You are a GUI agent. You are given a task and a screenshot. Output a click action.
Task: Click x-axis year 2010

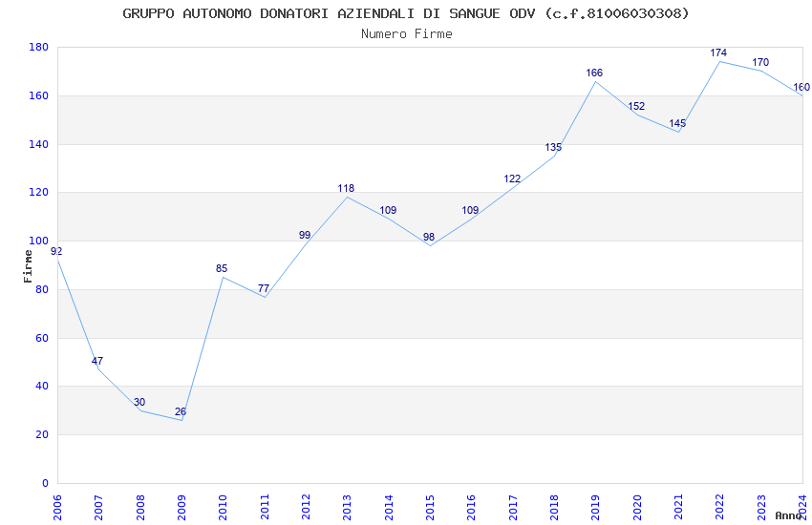point(223,508)
